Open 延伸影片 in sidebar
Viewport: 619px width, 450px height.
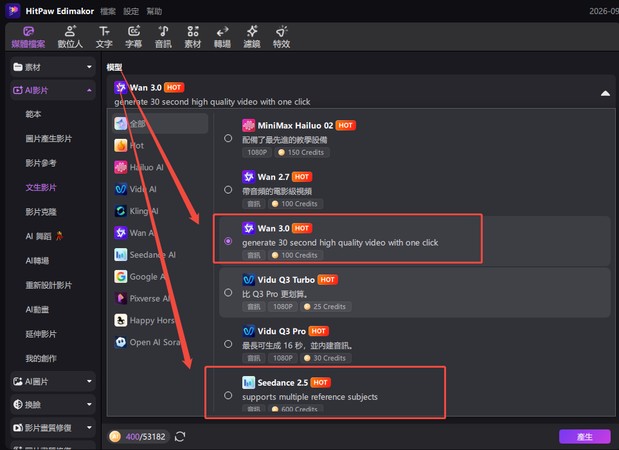(41, 334)
